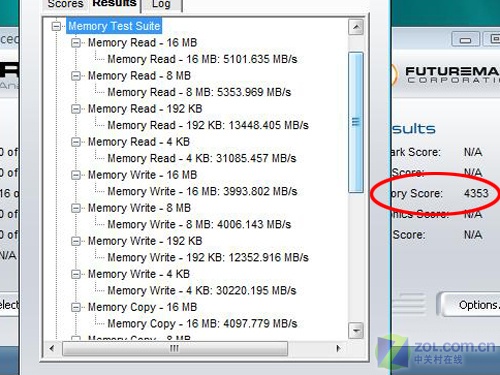
Task: Collapse the Memory Copy - 16 MB node
Action: tap(76, 307)
